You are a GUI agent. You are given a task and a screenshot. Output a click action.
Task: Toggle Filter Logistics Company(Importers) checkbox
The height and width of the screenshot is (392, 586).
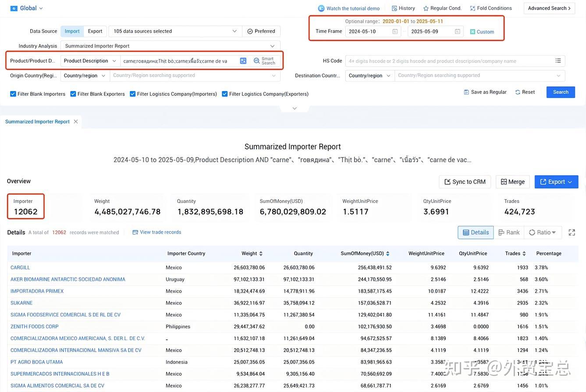point(133,94)
